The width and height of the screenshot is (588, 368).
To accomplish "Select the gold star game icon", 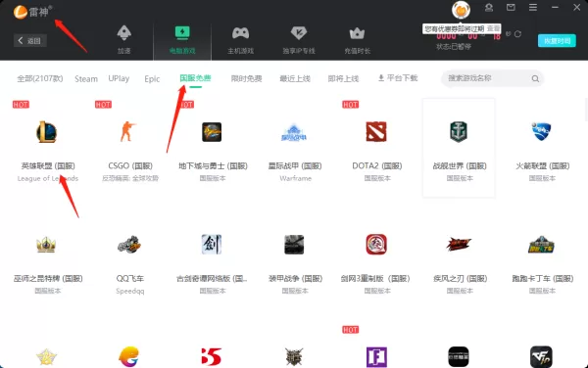I will [46, 357].
